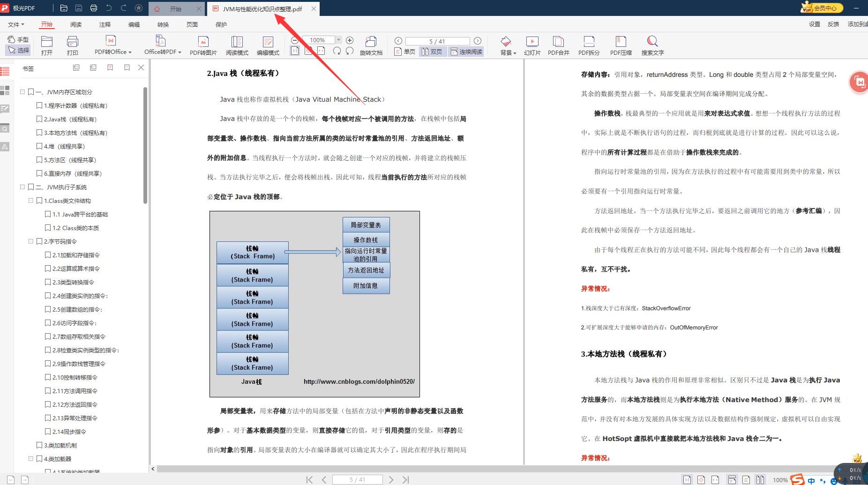Click the save disk icon in title bar

[x=79, y=8]
